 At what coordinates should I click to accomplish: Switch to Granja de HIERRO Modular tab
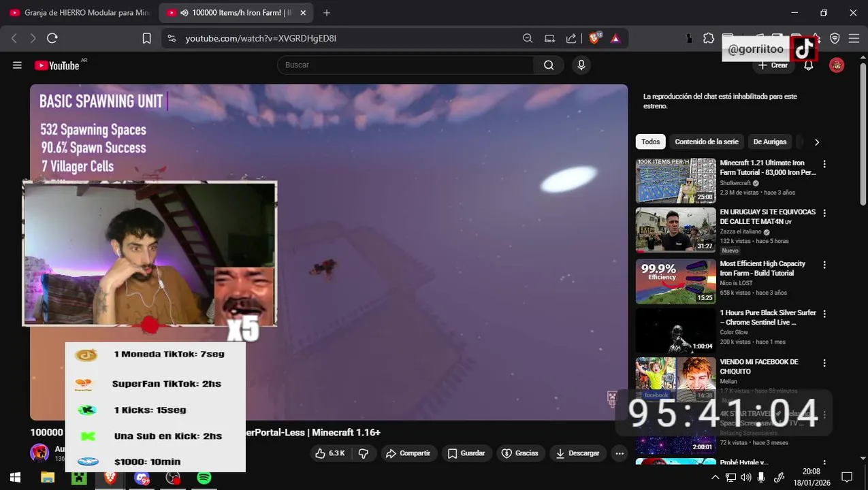(x=79, y=13)
